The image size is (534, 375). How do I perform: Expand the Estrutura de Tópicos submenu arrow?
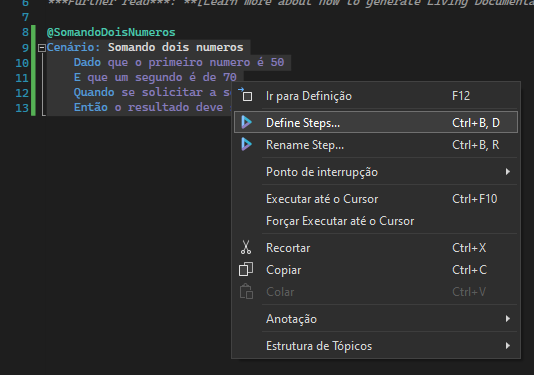[508, 346]
